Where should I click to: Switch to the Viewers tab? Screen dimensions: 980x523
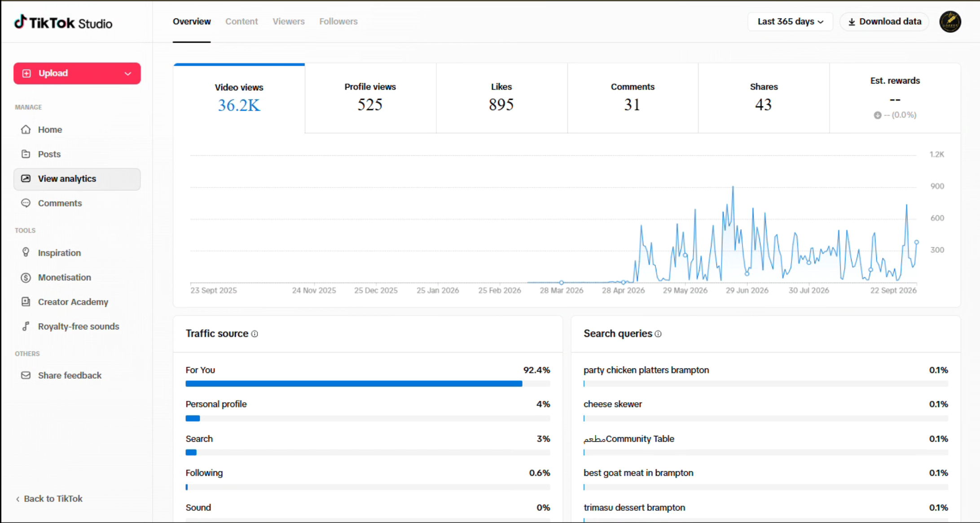(289, 22)
